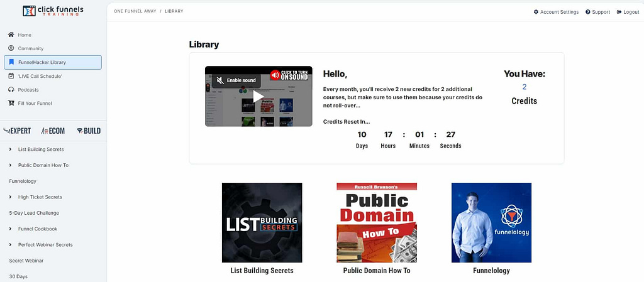Click the FunnelHacker Library bookmark icon

11,62
